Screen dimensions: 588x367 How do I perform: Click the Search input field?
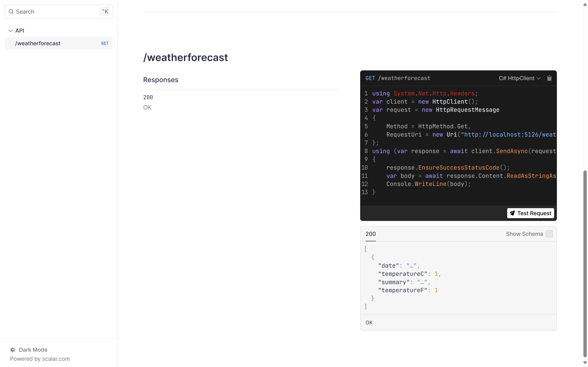[56, 12]
